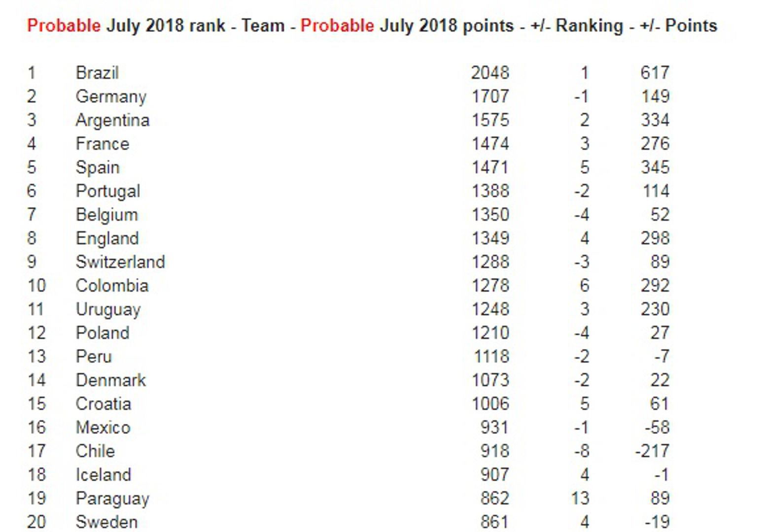Select the Germany team row name
This screenshot has height=532, width=769.
[x=111, y=97]
